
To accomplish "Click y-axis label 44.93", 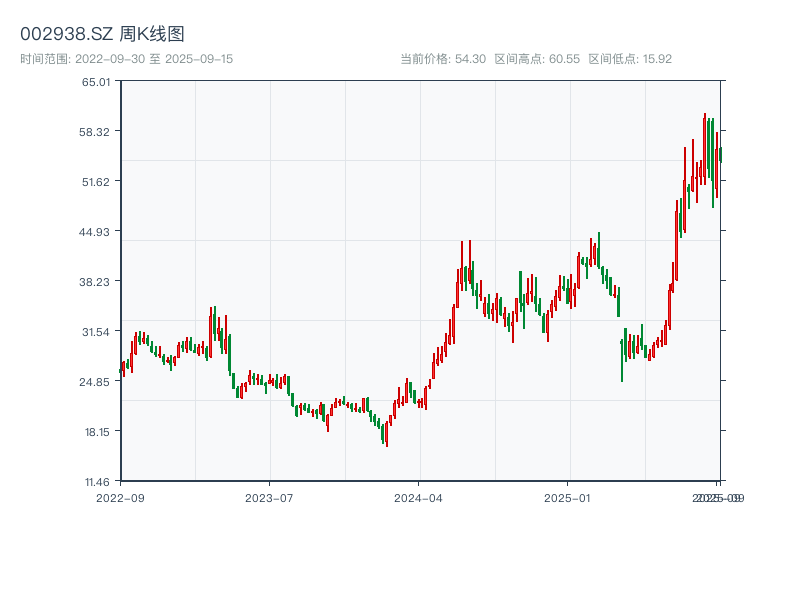I will pos(94,232).
